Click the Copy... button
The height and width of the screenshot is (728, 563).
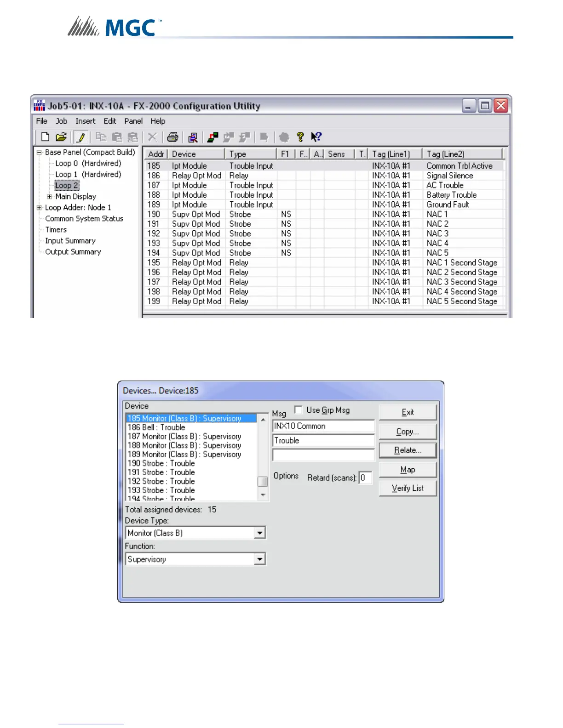[x=408, y=432]
